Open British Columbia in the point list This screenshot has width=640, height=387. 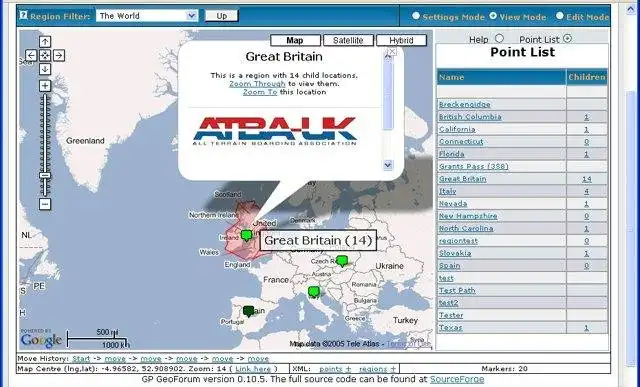click(x=470, y=117)
